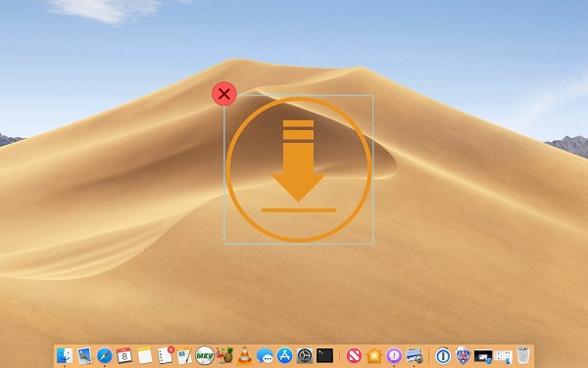Launch the VLC traffic cone app
The width and height of the screenshot is (588, 368).
[x=244, y=355]
